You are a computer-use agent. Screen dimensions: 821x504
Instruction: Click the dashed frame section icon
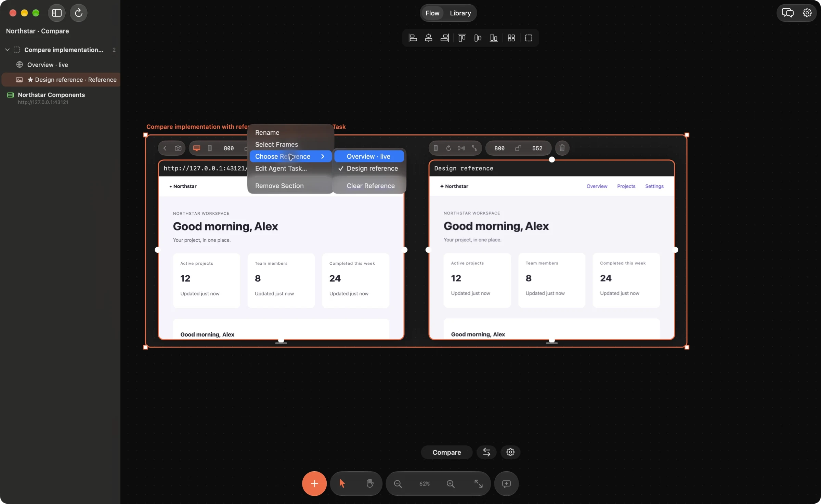(529, 38)
